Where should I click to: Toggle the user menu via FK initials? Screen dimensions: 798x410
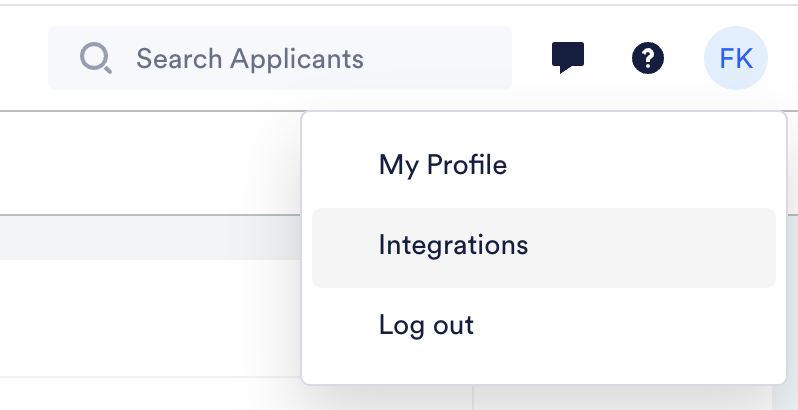(x=735, y=58)
